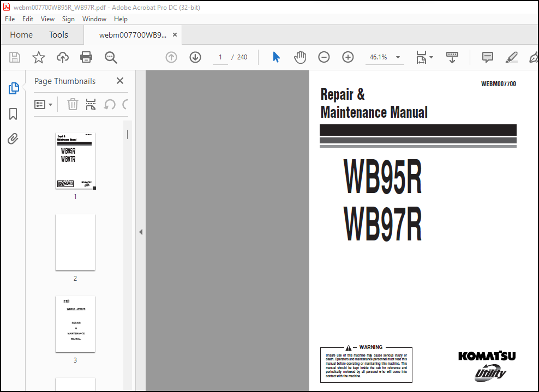Screen dimensions: 539x392
Task: Click the upload to cloud icon
Action: [x=63, y=57]
